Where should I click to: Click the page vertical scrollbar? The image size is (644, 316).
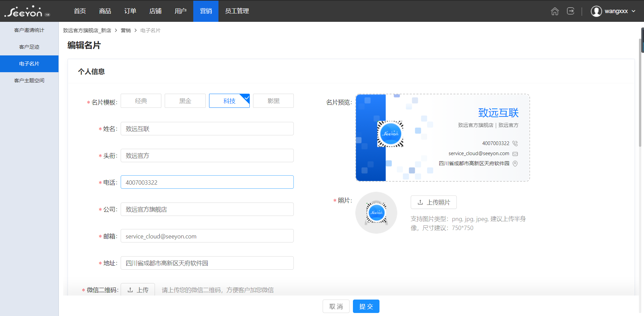[x=640, y=92]
